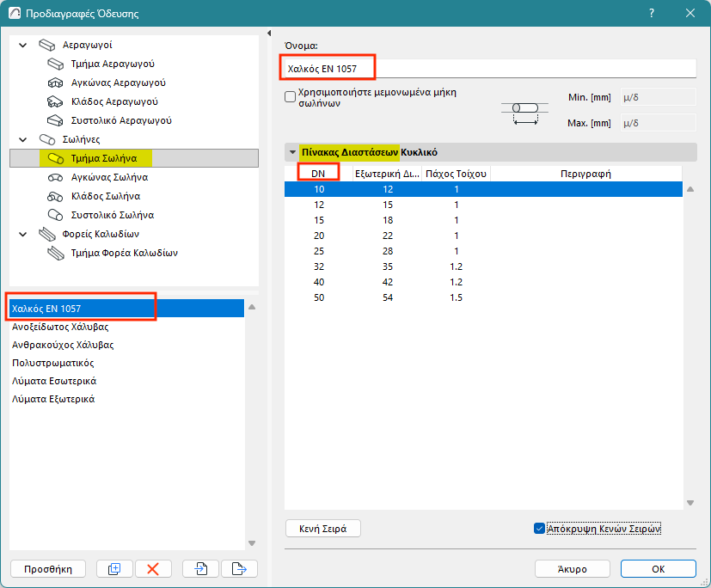Select the DN 25 table row
Image resolution: width=711 pixels, height=588 pixels.
coord(483,251)
